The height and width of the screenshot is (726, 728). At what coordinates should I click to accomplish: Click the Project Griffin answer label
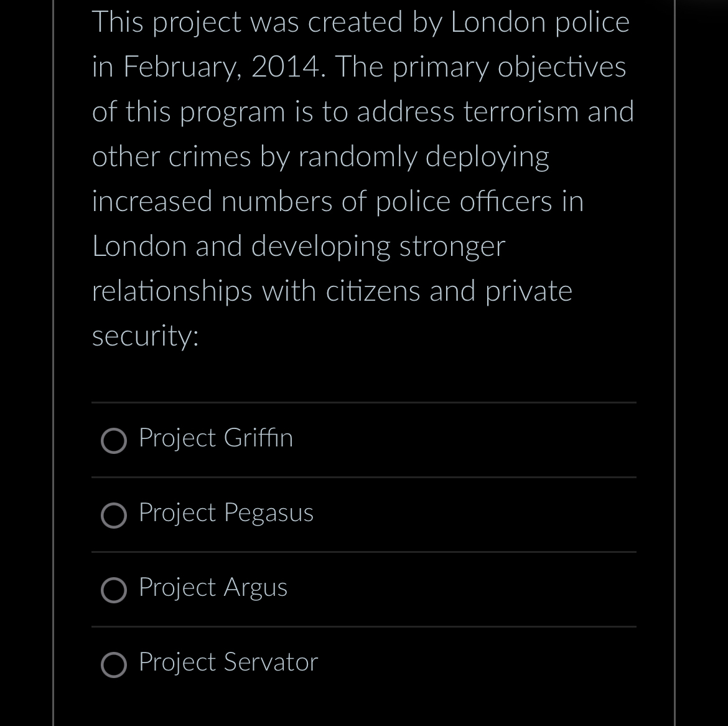tap(215, 439)
